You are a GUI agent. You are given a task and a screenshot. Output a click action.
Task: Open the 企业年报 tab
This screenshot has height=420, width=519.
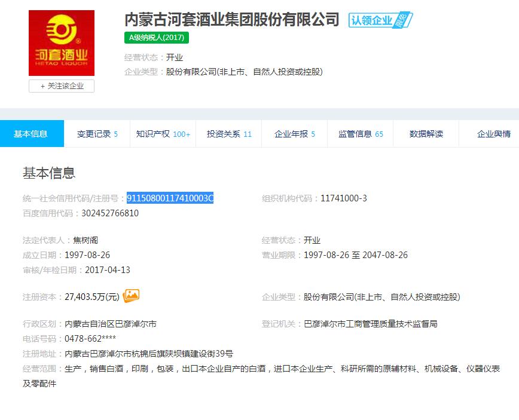coord(294,134)
